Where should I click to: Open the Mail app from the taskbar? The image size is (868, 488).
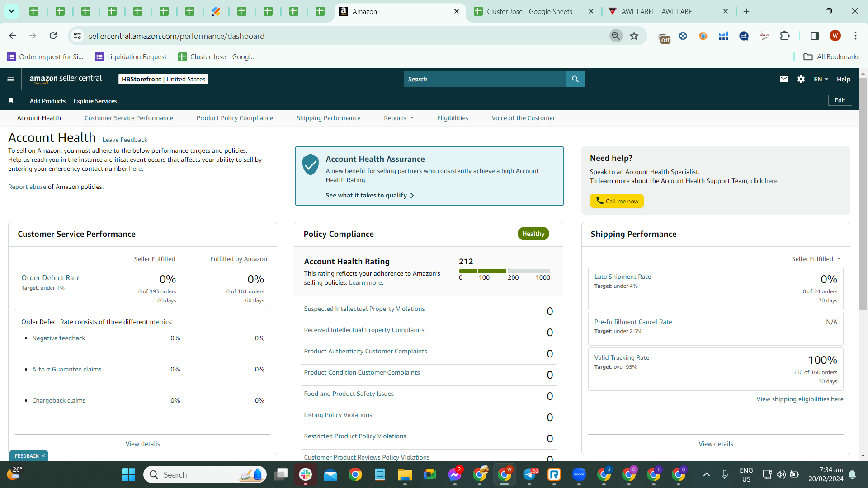330,474
